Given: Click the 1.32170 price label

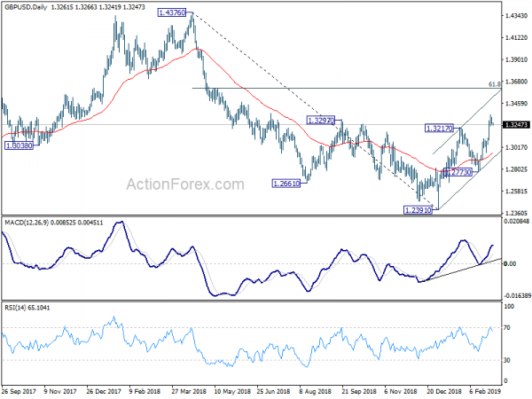Looking at the screenshot, I should [439, 129].
